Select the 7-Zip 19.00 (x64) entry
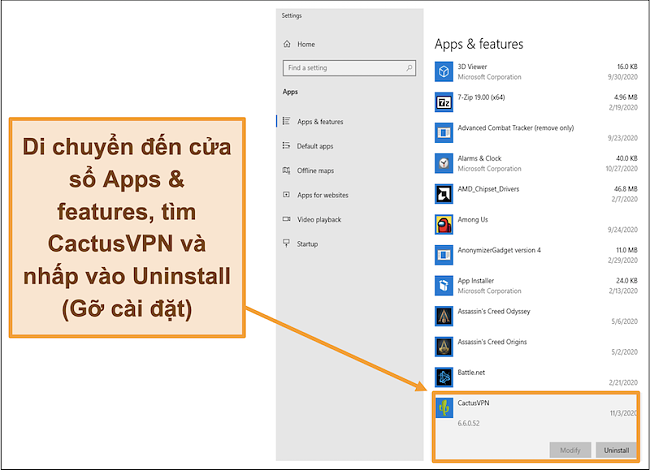Screen dimensions: 650x470 (481, 97)
